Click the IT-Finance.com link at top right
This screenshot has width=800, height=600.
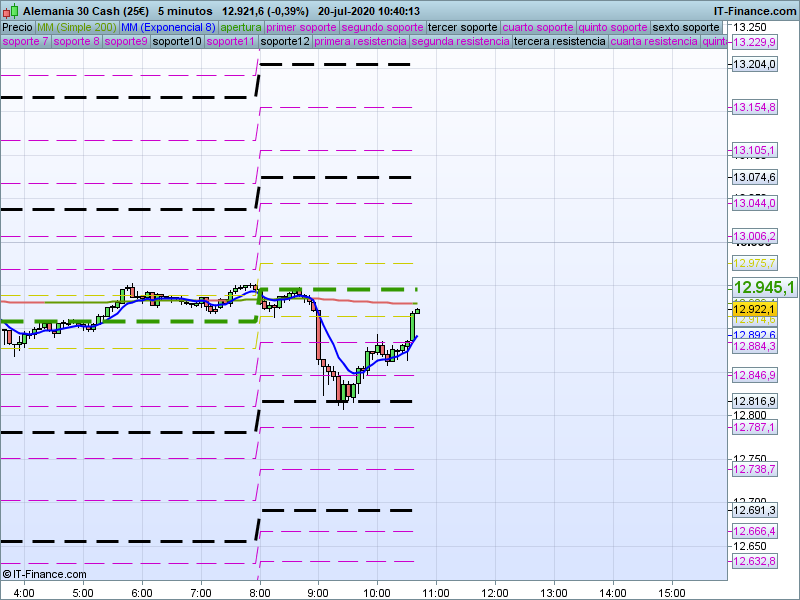click(x=755, y=10)
